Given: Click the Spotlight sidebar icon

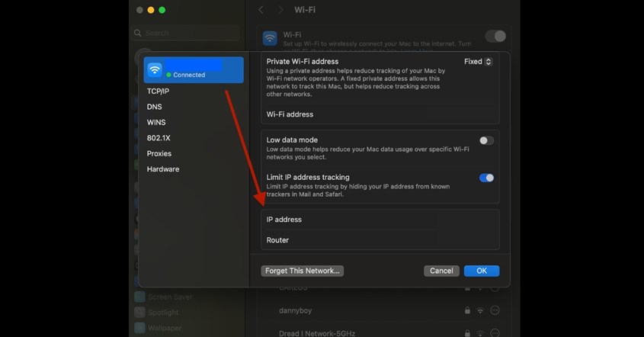Looking at the screenshot, I should click(139, 313).
